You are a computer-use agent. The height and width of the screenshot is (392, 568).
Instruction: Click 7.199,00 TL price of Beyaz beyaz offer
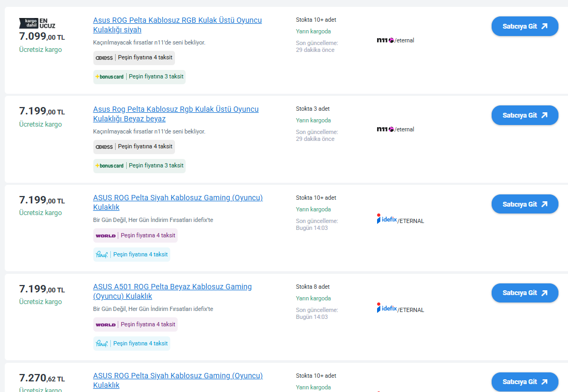coord(42,111)
